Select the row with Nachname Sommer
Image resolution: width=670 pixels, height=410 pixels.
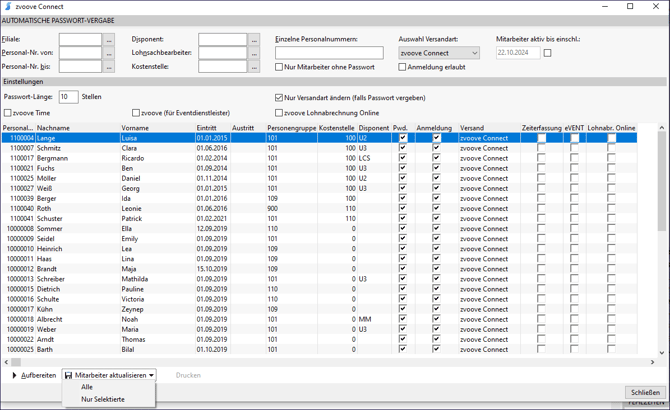tap(319, 228)
